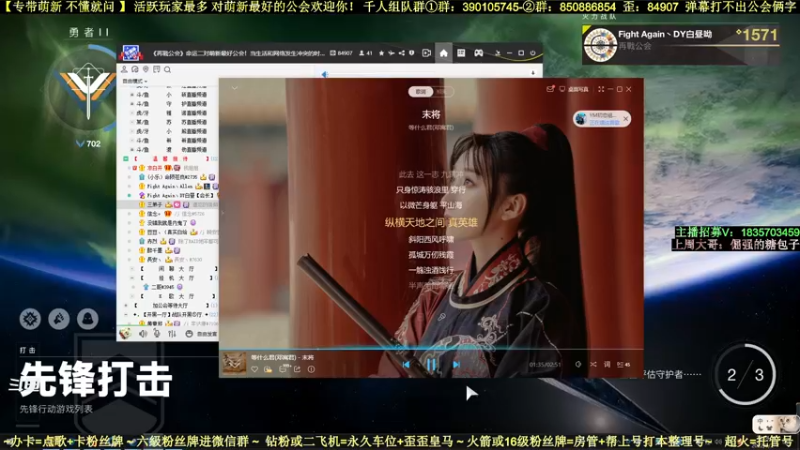Click the shield icon in YY titlebar
Viewport: 800px width, 450px height.
412,53
